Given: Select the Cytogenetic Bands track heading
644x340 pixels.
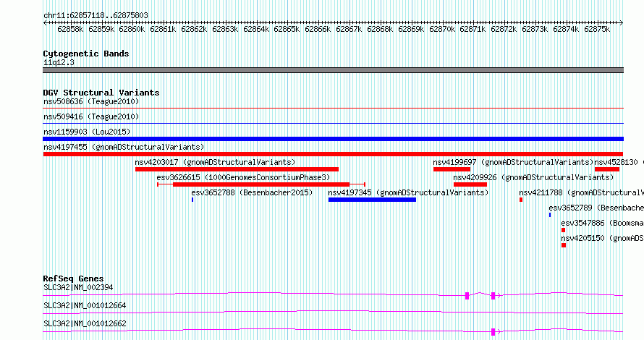Looking at the screenshot, I should [86, 54].
